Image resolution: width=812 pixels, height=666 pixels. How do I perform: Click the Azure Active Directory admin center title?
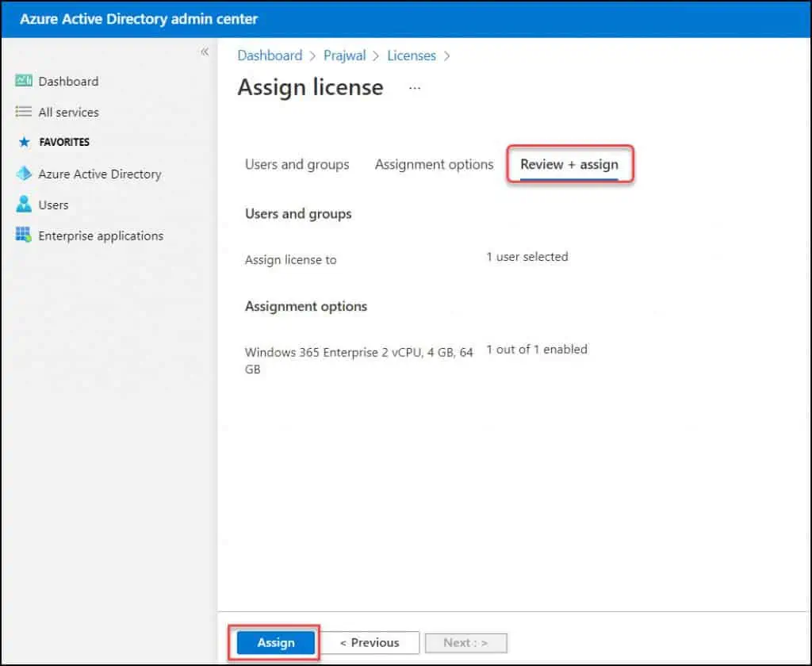(139, 19)
